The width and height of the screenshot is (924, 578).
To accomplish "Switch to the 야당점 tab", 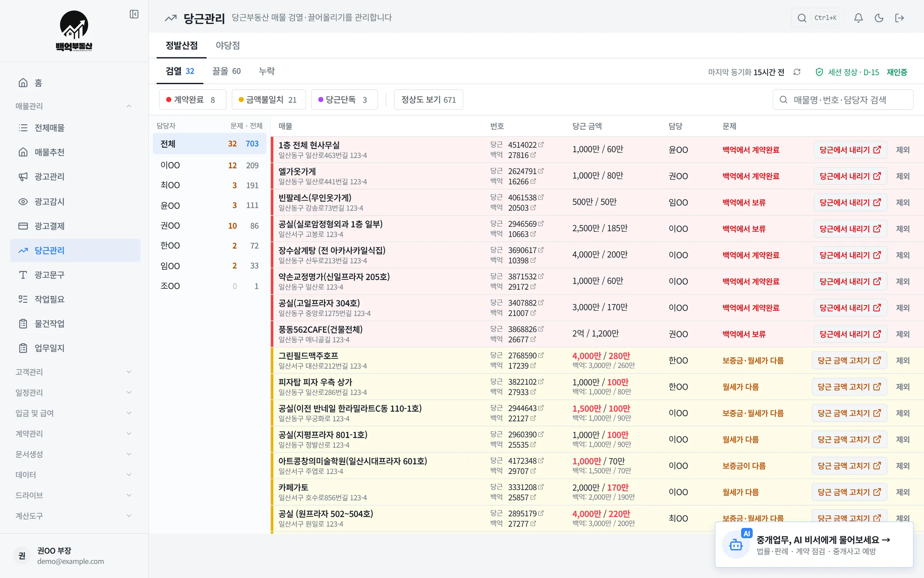I will tap(228, 45).
